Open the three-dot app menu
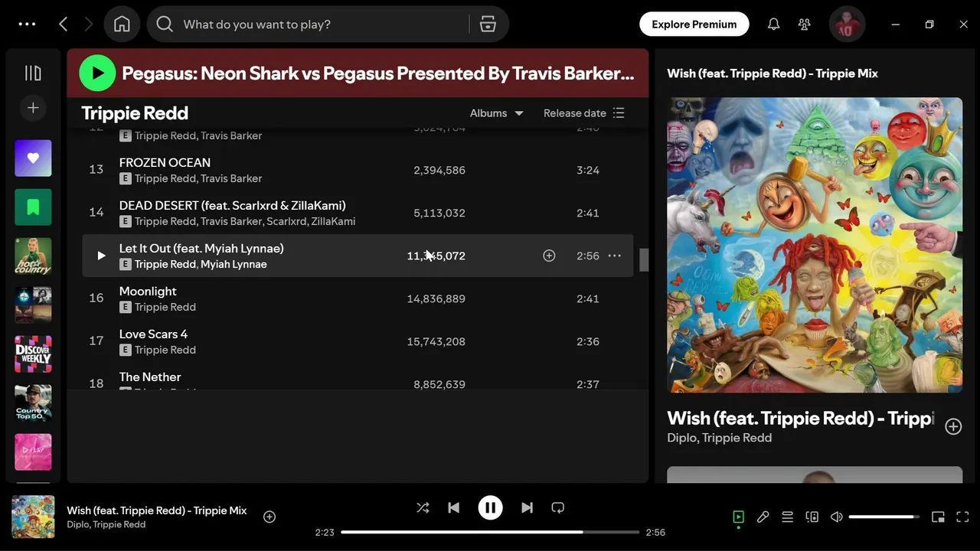Viewport: 980px width, 551px height. [27, 24]
